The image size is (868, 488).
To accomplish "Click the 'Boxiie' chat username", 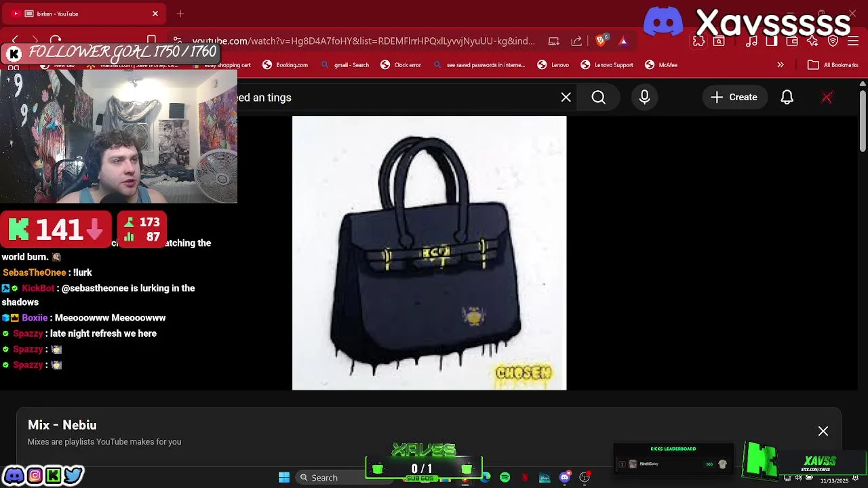I will [x=35, y=318].
